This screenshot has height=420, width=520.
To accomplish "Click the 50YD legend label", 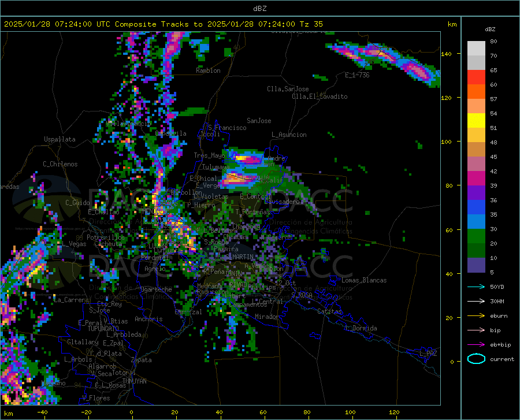I will click(497, 287).
